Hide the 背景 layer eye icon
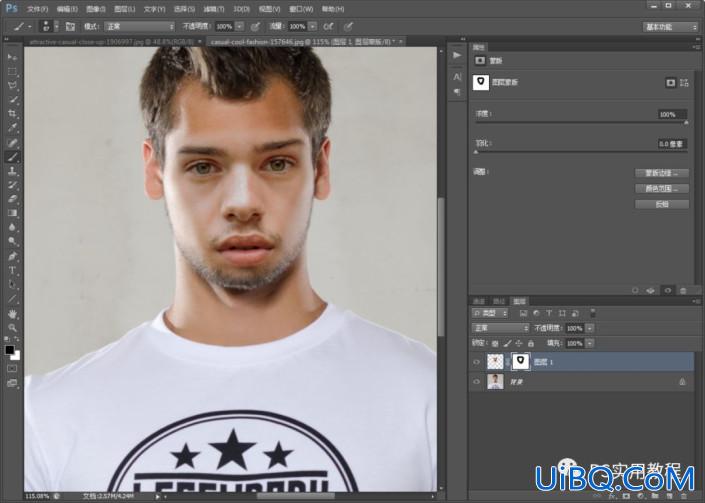 point(477,382)
